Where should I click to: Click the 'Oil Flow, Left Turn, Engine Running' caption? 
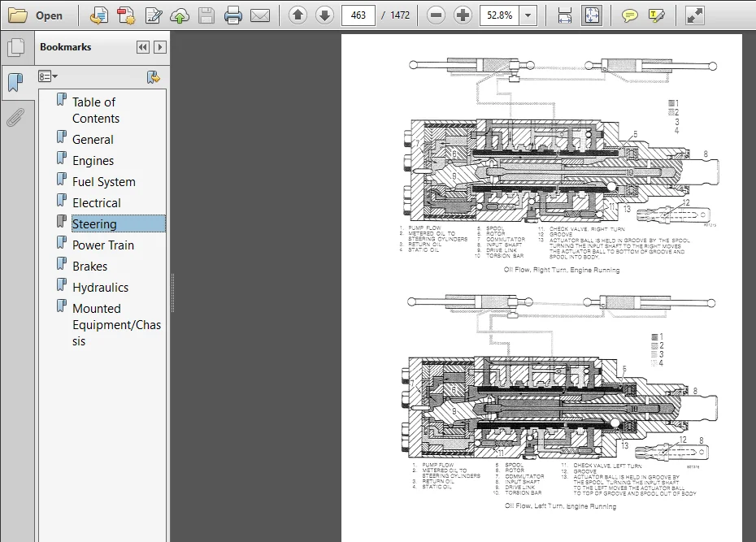pos(560,506)
